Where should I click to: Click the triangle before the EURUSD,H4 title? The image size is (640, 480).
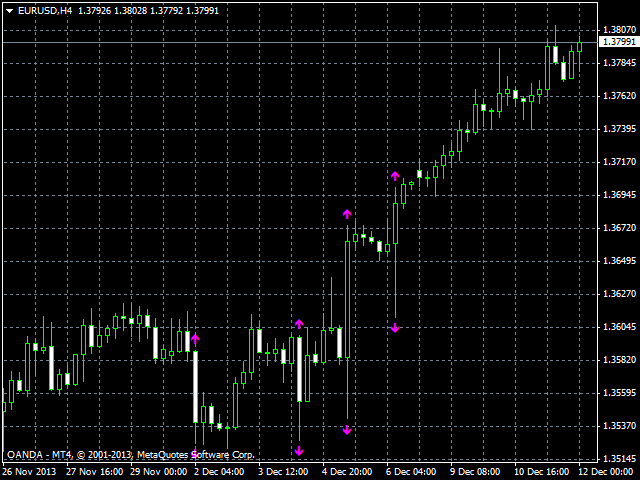click(x=8, y=10)
